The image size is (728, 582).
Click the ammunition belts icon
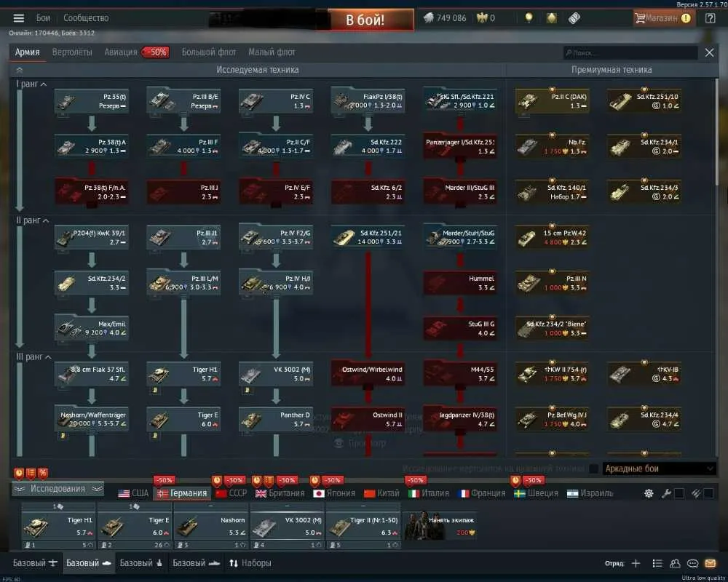[696, 493]
